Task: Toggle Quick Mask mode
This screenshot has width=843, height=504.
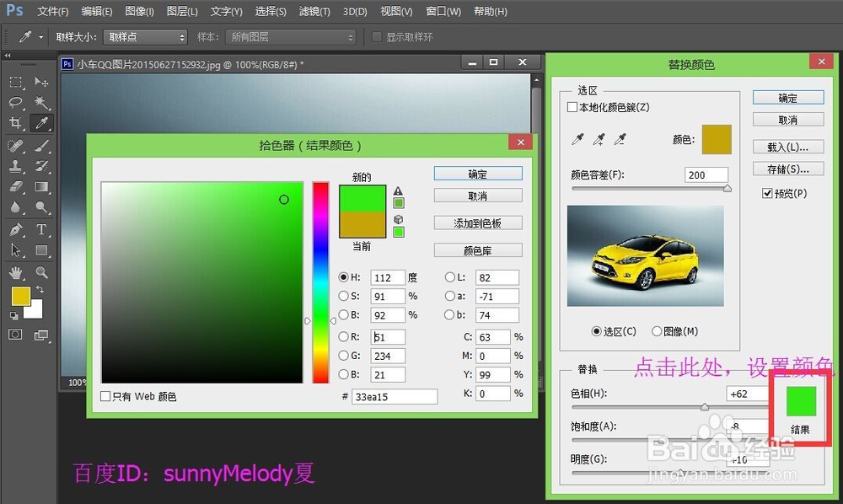Action: [15, 335]
